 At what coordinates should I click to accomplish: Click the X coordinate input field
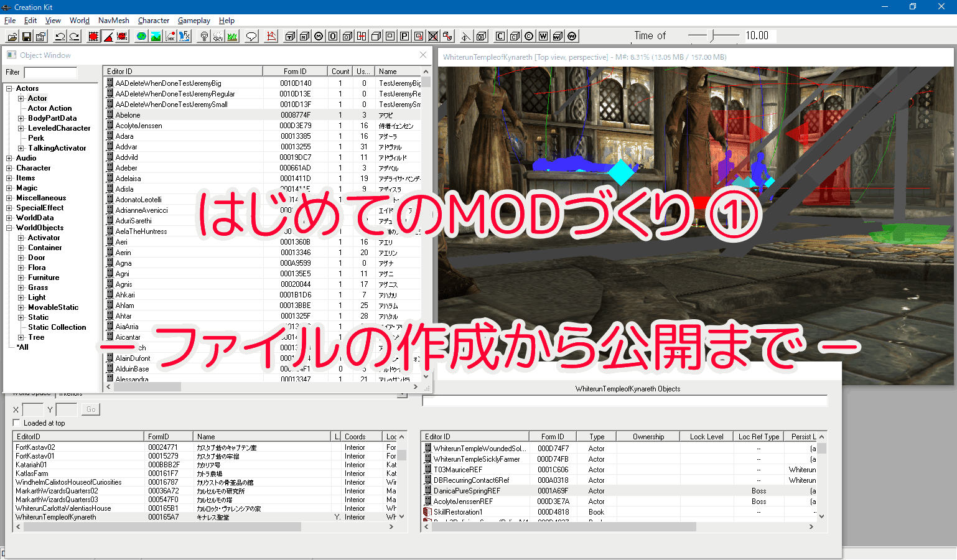pyautogui.click(x=32, y=409)
